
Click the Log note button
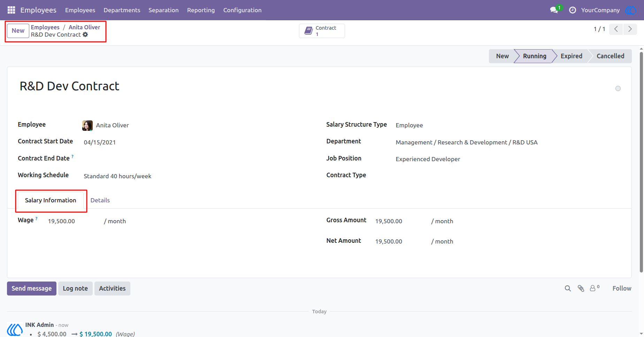(x=75, y=289)
